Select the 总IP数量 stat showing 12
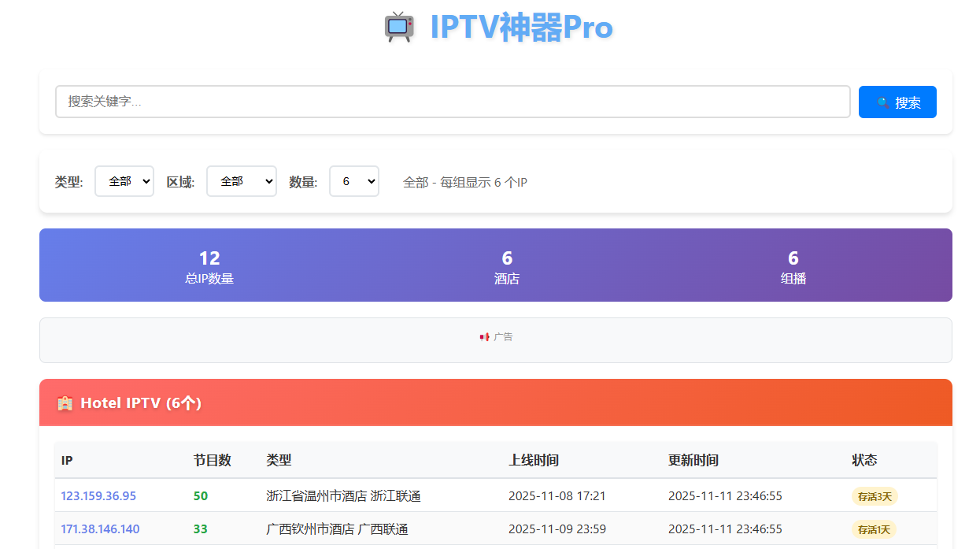Image resolution: width=980 pixels, height=549 pixels. 209,266
